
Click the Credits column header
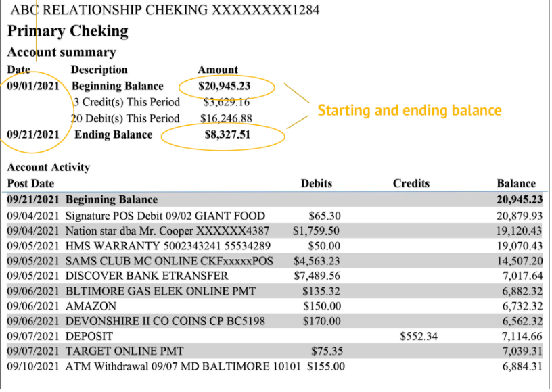(x=411, y=183)
